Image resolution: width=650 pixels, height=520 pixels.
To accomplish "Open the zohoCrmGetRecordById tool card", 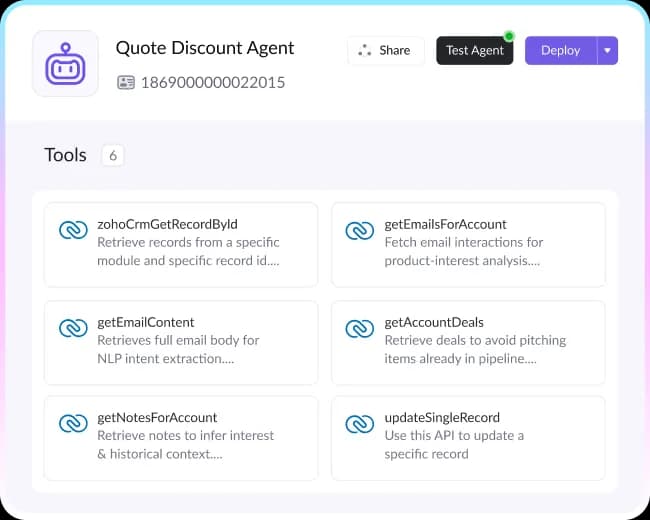I will point(181,245).
